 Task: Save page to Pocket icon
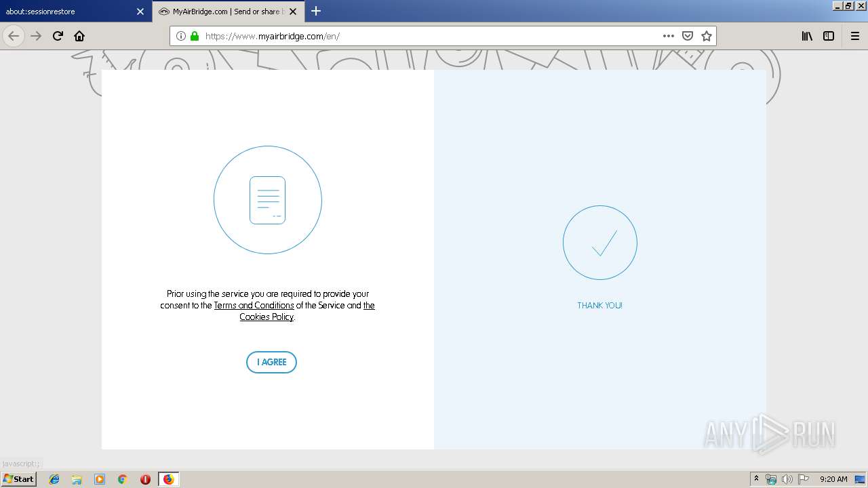tap(688, 36)
